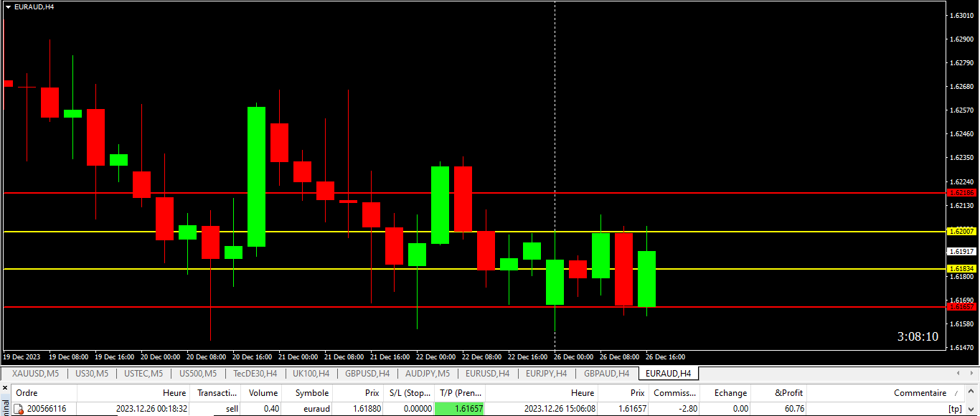Select the EURJPY,H4 chart tab
This screenshot has height=416, width=980.
547,374
